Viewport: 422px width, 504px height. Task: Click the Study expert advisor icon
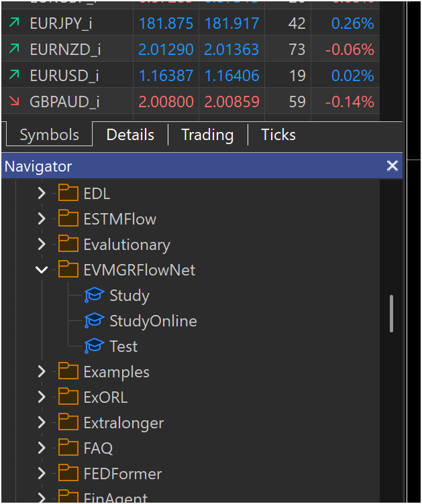click(x=94, y=296)
